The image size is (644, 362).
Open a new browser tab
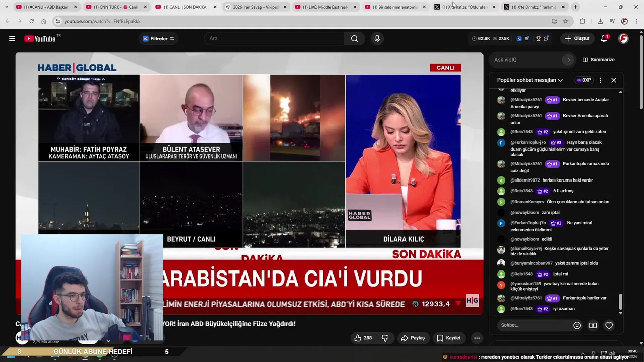tap(575, 7)
